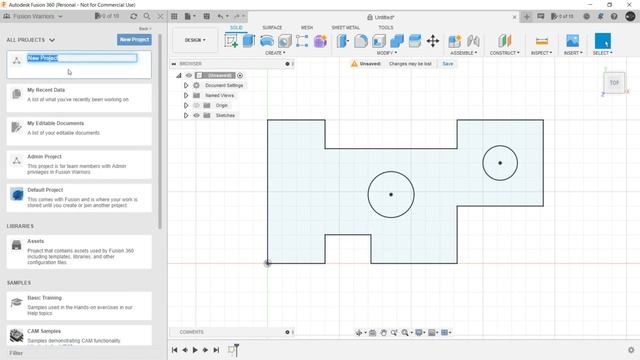The image size is (640, 360).
Task: Select the Shell tool
Action: [379, 41]
